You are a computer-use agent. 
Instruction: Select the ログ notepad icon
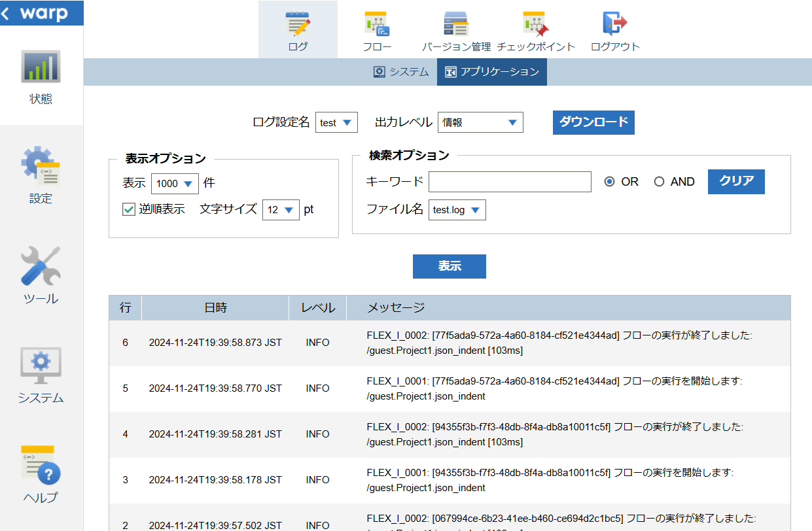[298, 24]
